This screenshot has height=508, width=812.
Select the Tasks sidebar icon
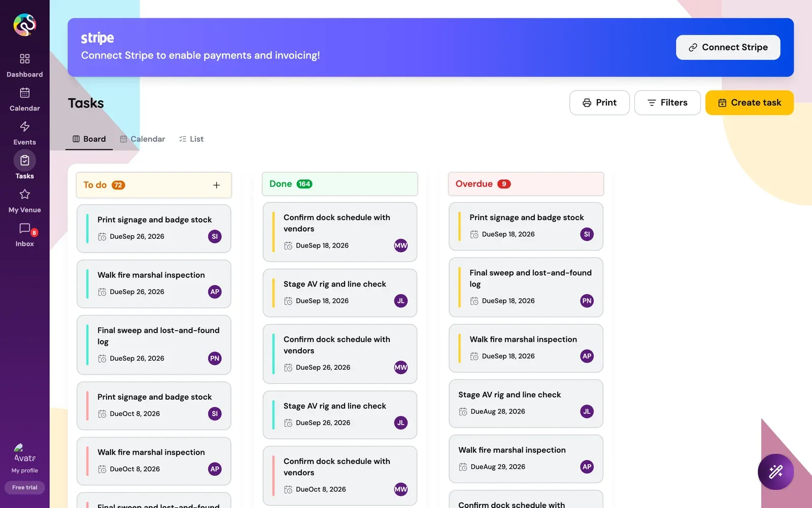click(24, 161)
